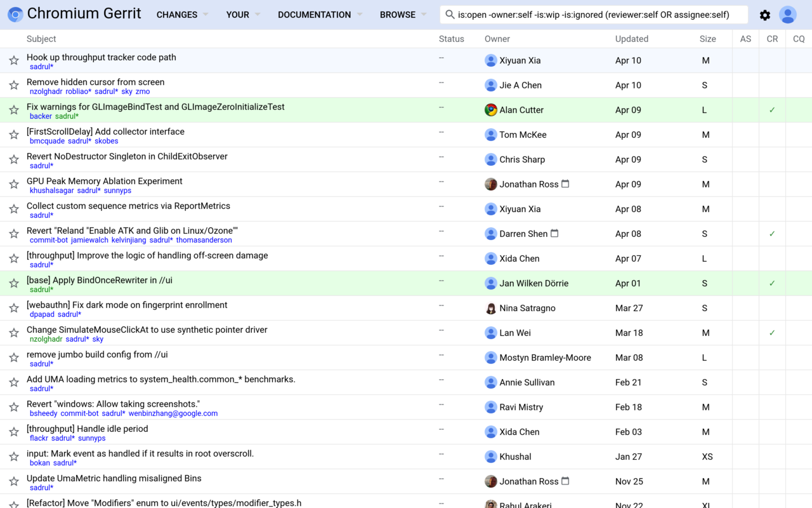812x508 pixels.
Task: Click date 'Jan 27' on root overscroll row
Action: tap(629, 457)
